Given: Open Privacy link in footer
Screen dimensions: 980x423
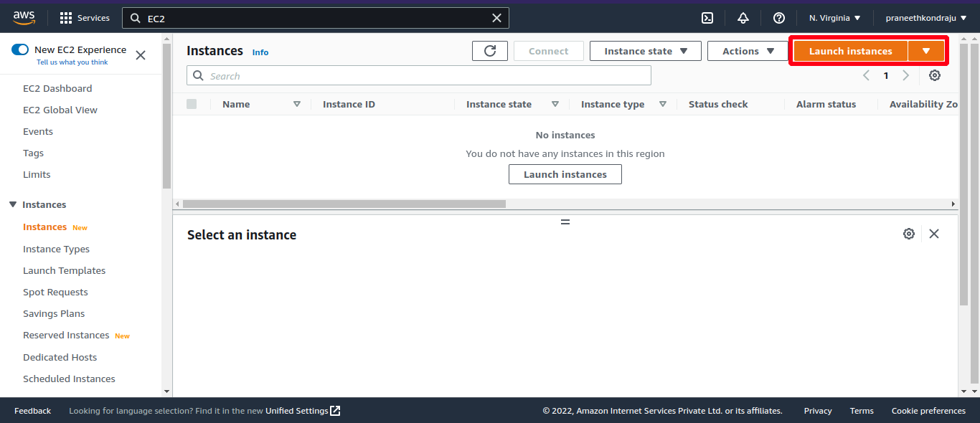Looking at the screenshot, I should pos(818,411).
